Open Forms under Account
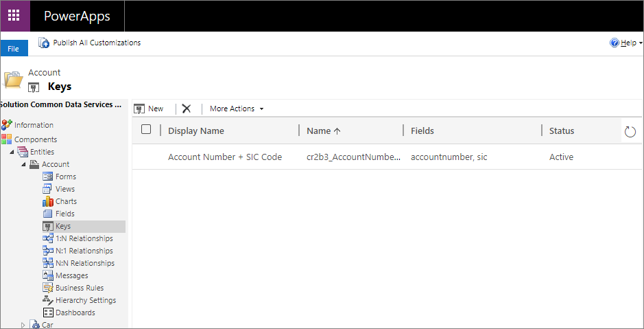 pyautogui.click(x=66, y=177)
